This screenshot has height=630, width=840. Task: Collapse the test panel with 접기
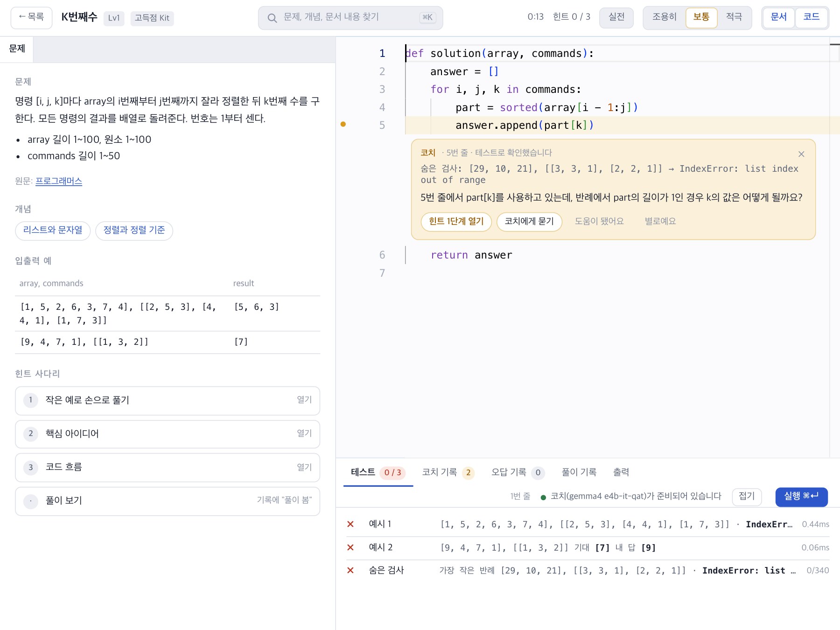click(747, 497)
